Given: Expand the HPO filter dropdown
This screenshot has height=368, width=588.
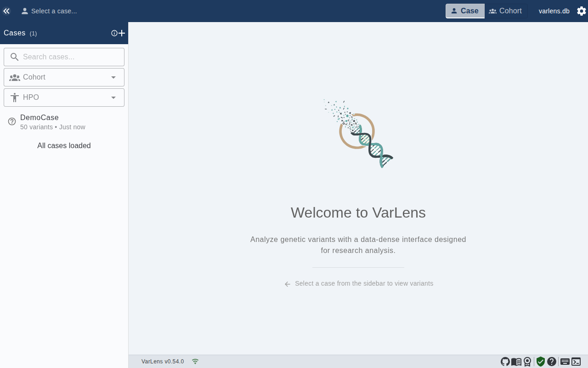Looking at the screenshot, I should tap(64, 98).
